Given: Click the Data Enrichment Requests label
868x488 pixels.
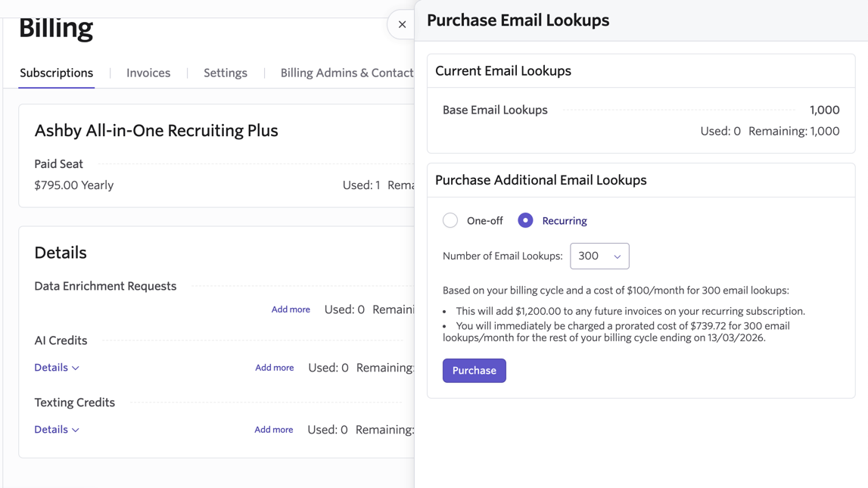Looking at the screenshot, I should point(105,286).
